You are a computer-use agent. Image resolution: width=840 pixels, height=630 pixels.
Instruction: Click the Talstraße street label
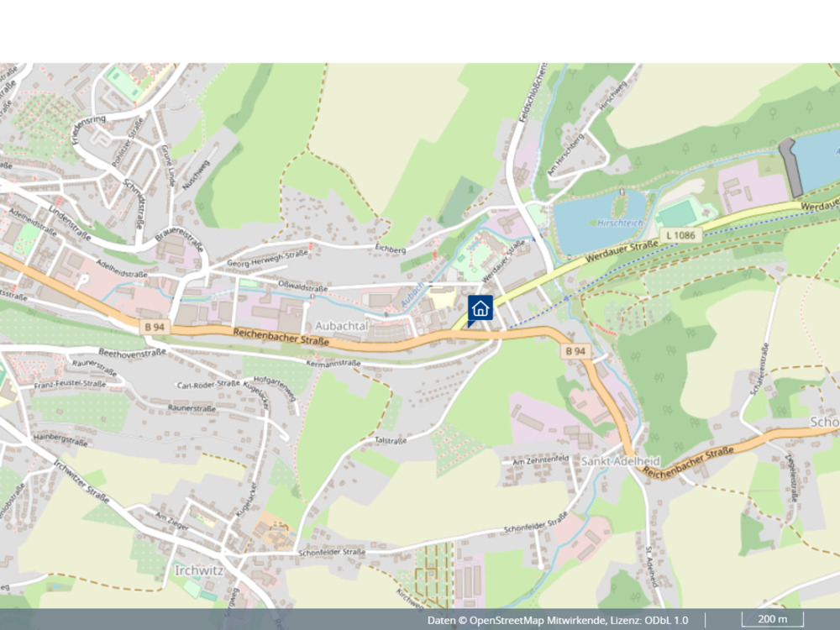point(391,440)
